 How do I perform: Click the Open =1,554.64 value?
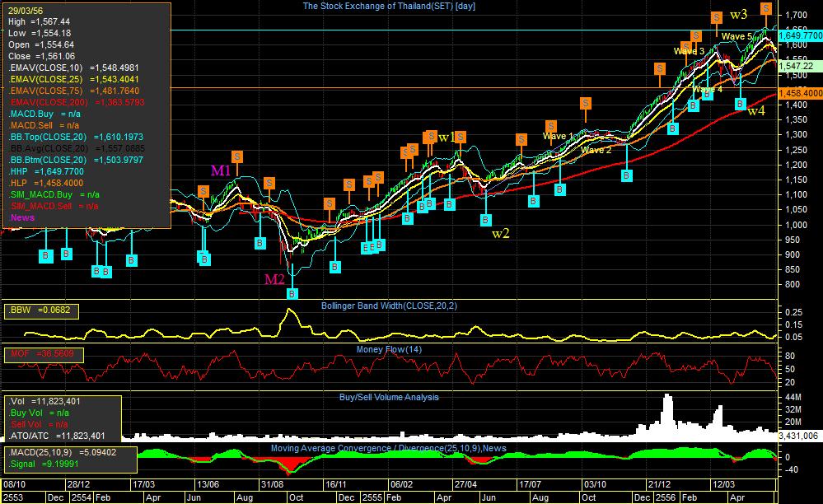(41, 44)
